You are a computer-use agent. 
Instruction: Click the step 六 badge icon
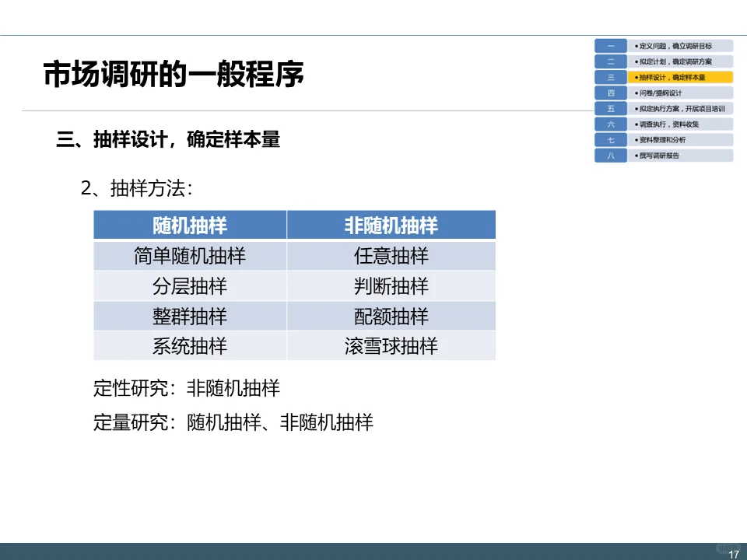[611, 124]
